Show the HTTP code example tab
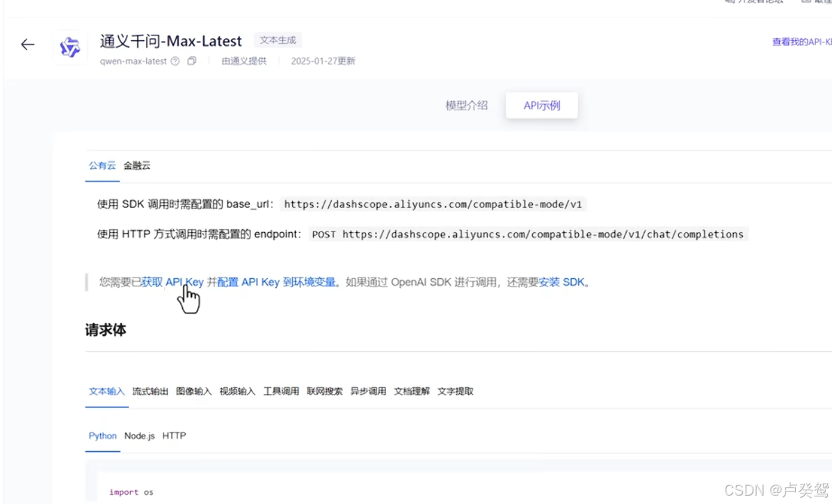This screenshot has height=504, width=832. (174, 436)
